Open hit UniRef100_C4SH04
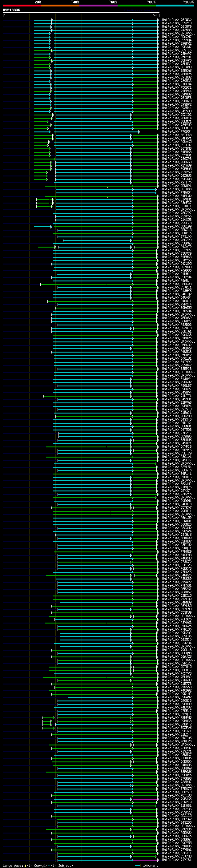197x868 pixels. point(177,393)
